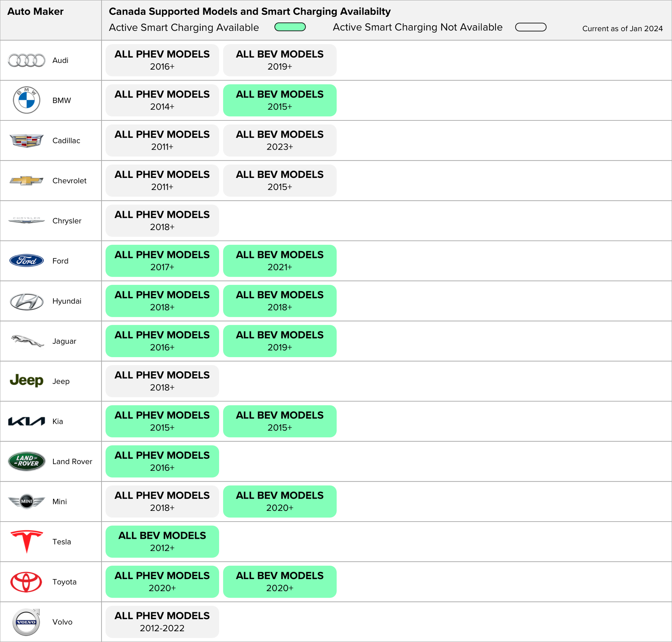Click the Land Rover green oval logo
This screenshot has width=672, height=642.
pos(26,461)
